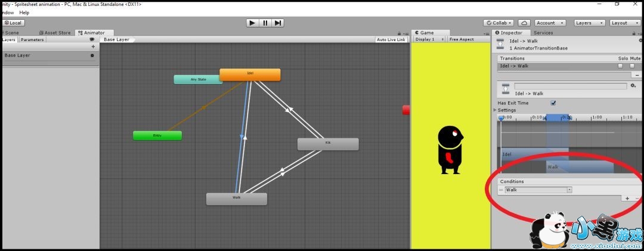
Task: Select the red Exit node
Action: (x=406, y=110)
